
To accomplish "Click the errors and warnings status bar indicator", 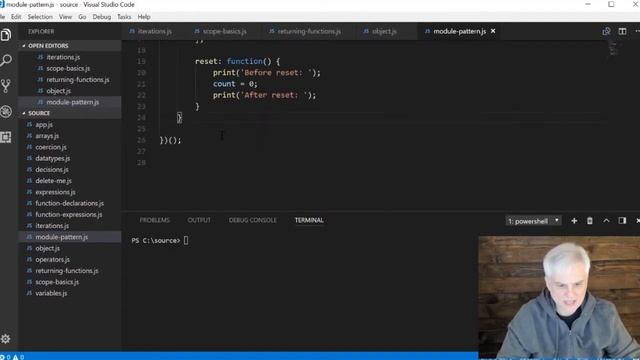I will (12, 357).
